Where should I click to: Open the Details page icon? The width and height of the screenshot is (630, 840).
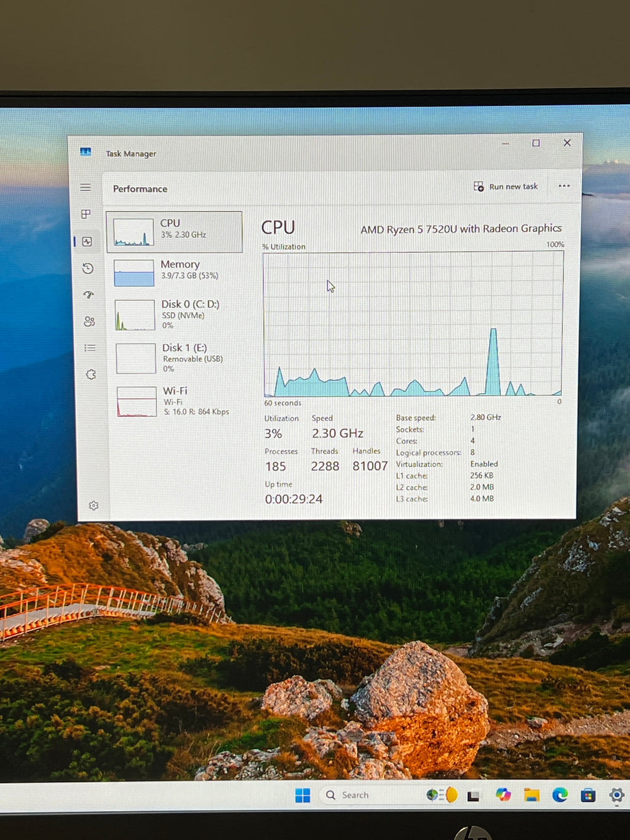coord(90,348)
